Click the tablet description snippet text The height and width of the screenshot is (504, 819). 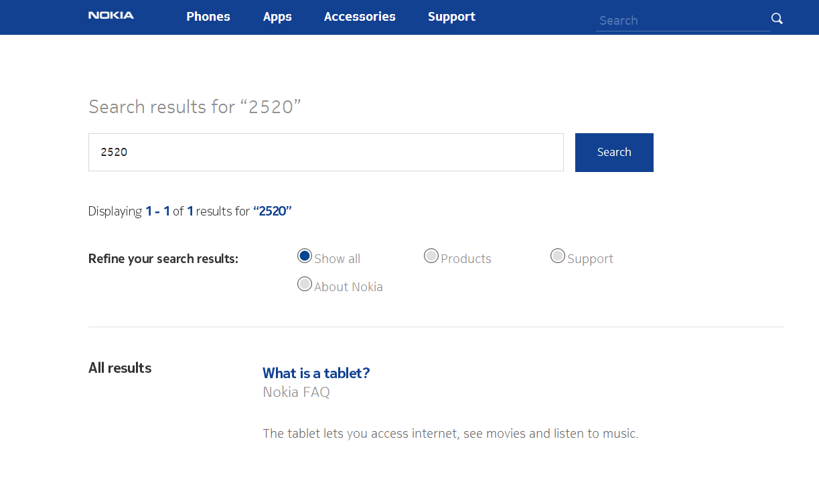tap(451, 434)
